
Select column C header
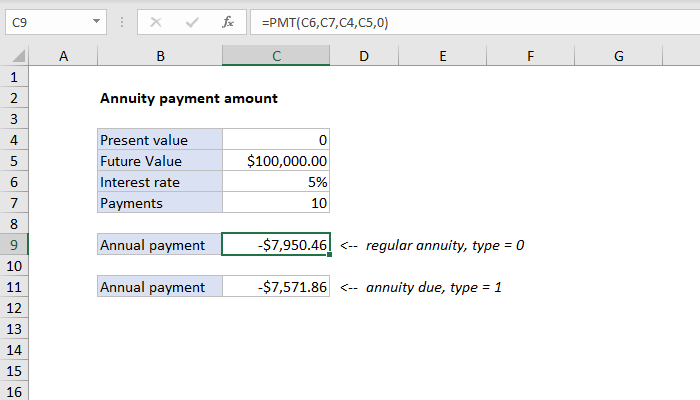pos(276,58)
